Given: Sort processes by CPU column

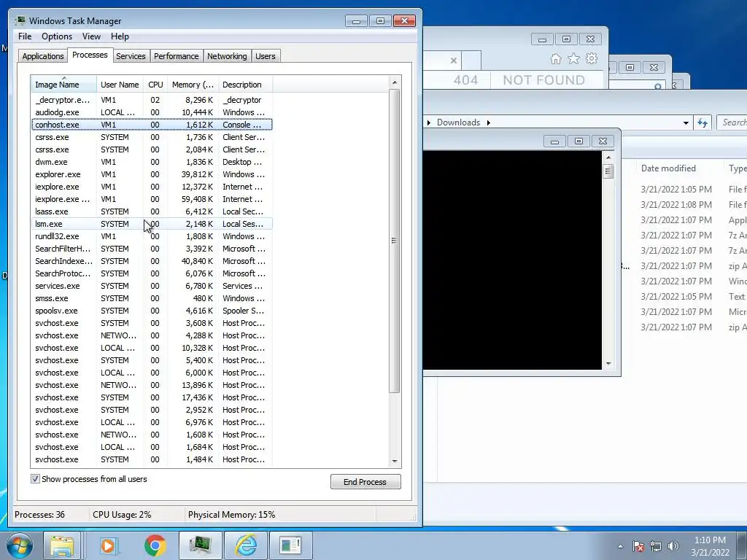Looking at the screenshot, I should (155, 85).
